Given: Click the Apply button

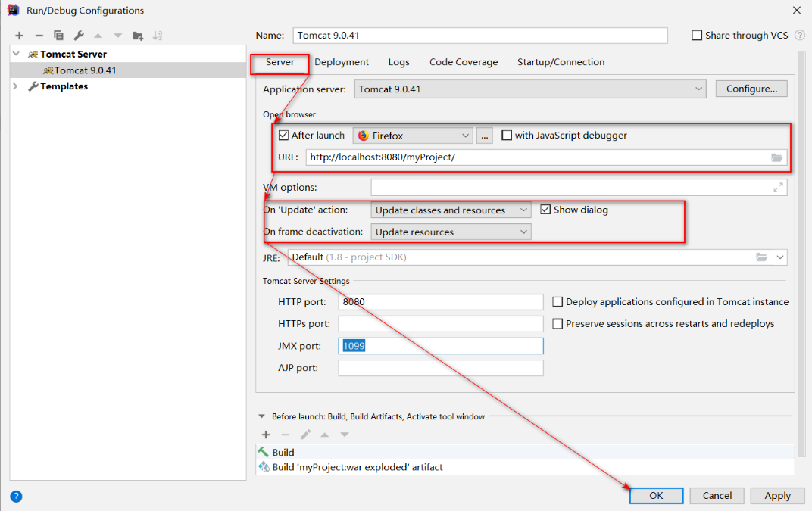Looking at the screenshot, I should click(777, 495).
